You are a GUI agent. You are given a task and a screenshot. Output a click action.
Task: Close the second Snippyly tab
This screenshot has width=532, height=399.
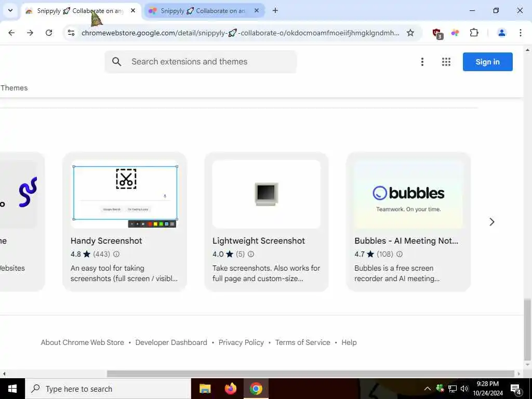point(257,10)
